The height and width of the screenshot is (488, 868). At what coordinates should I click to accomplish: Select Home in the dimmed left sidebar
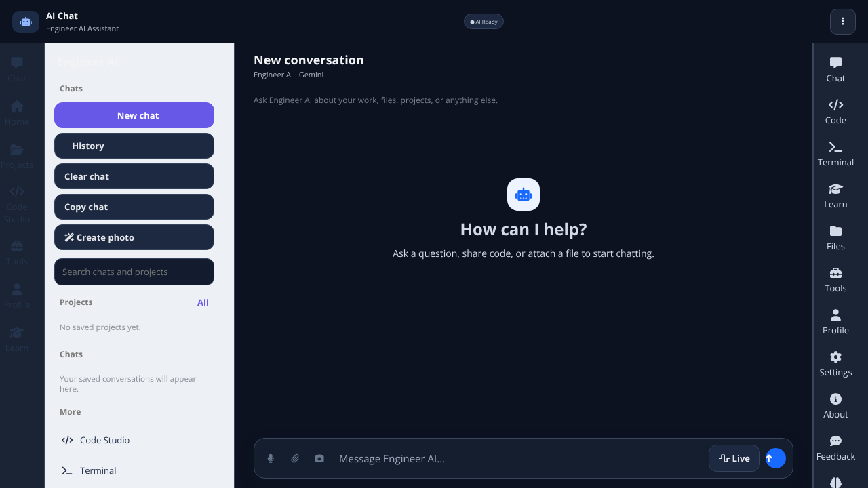click(x=17, y=113)
